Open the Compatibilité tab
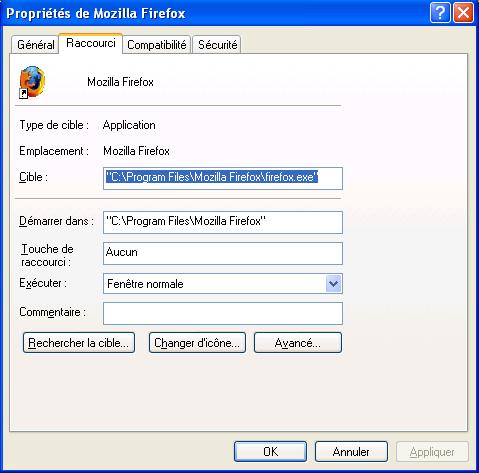The image size is (479, 473). coord(157,45)
